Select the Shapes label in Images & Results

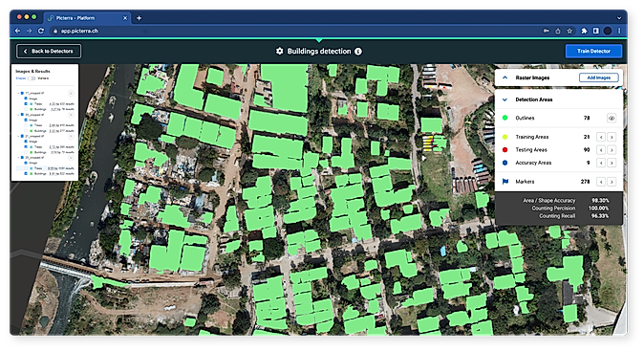(x=21, y=78)
